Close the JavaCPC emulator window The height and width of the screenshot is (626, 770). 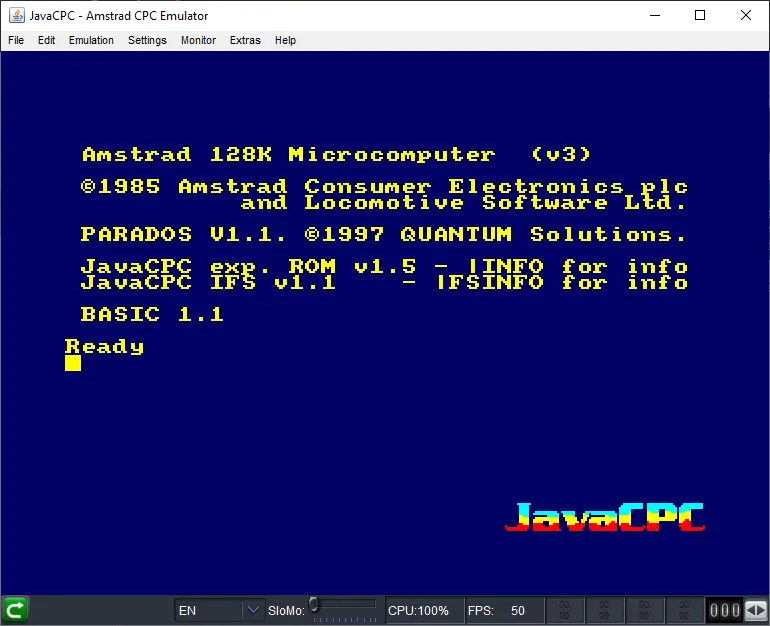click(x=746, y=15)
